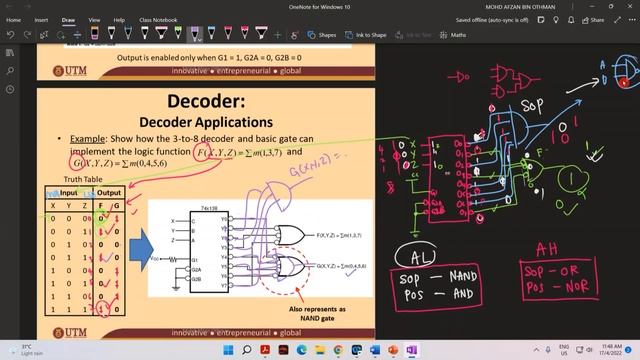Pick the green pen
Screen dimensions: 640x360
pos(178,33)
